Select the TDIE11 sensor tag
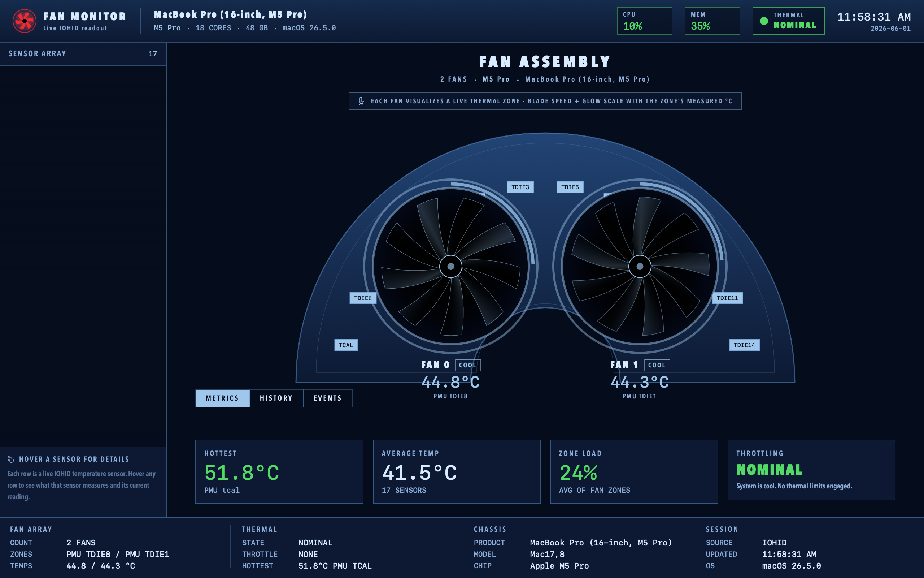This screenshot has width=924, height=578. coord(727,298)
